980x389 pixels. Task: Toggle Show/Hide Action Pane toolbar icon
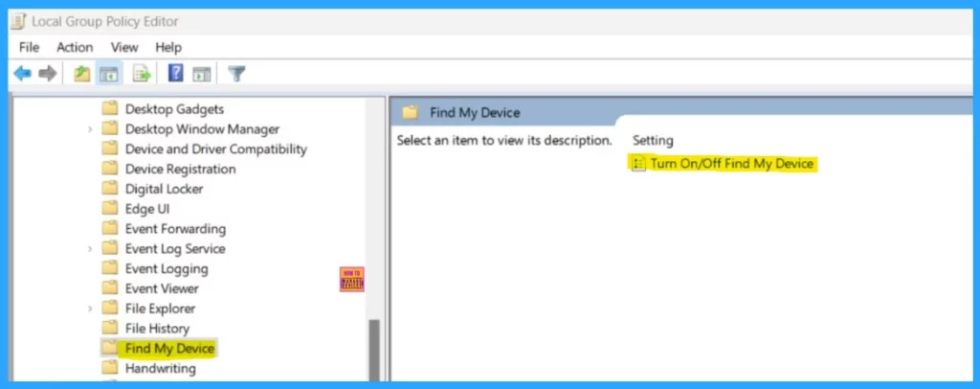(201, 75)
